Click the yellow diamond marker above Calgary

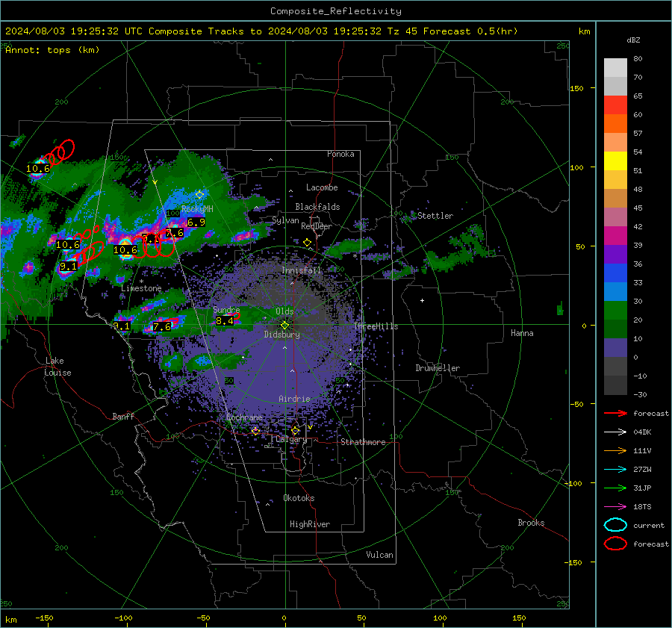[295, 430]
